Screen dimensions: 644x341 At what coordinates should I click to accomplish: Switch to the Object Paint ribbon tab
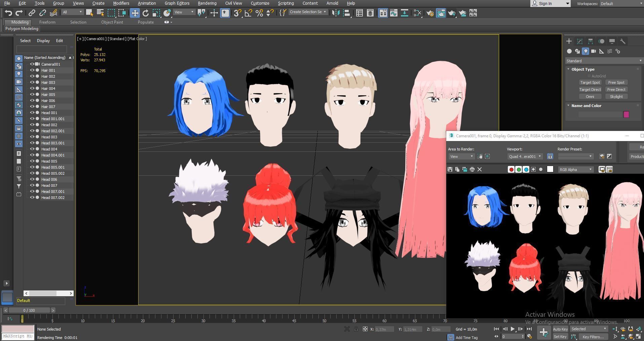click(x=112, y=22)
